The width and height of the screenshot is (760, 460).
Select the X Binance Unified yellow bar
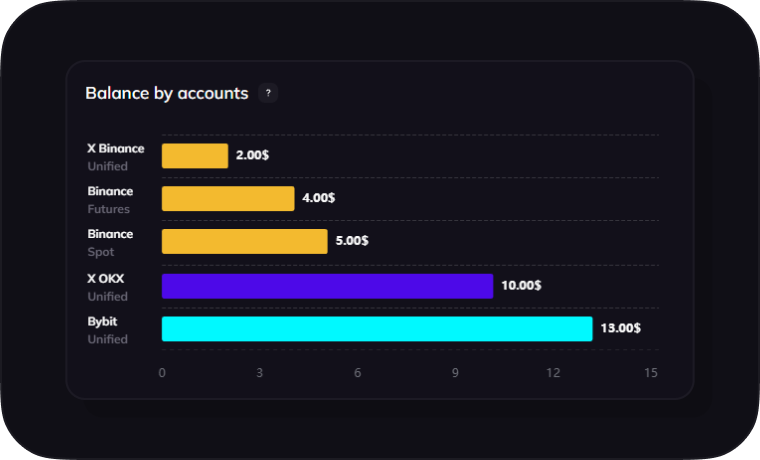click(195, 156)
